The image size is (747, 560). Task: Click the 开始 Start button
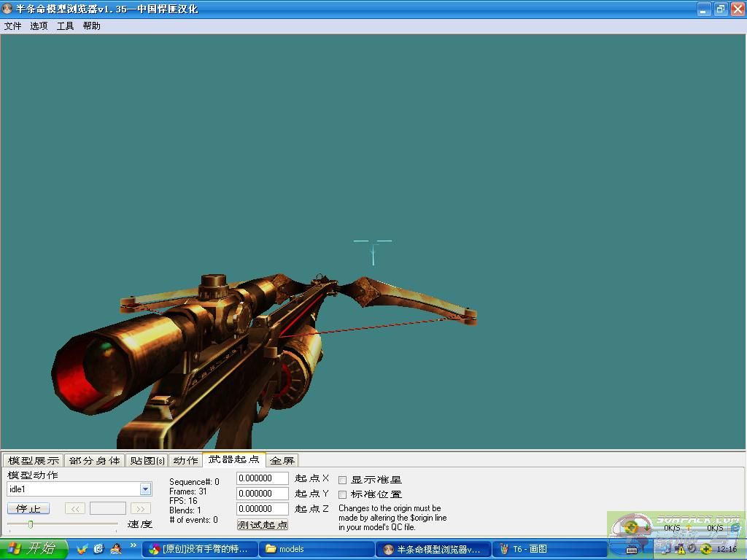(x=34, y=548)
